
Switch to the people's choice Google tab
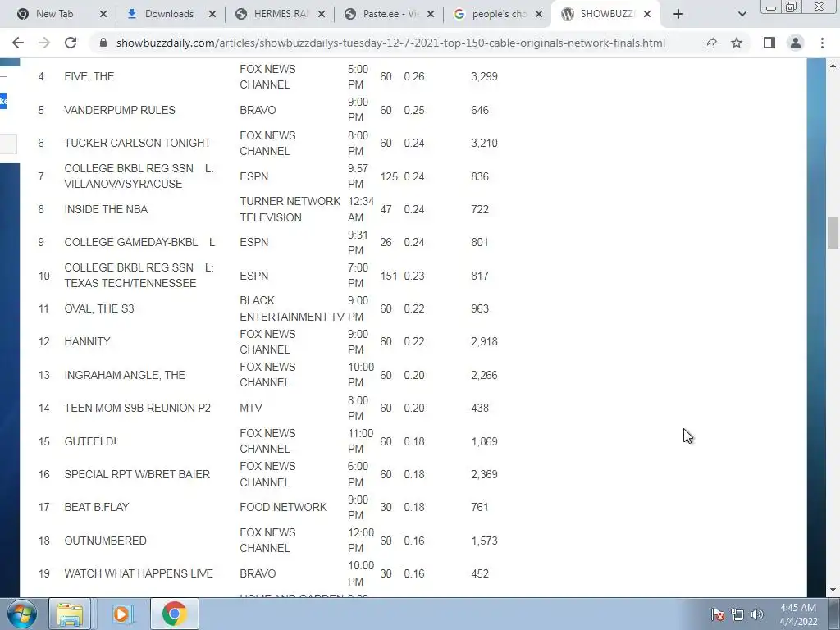coord(499,14)
